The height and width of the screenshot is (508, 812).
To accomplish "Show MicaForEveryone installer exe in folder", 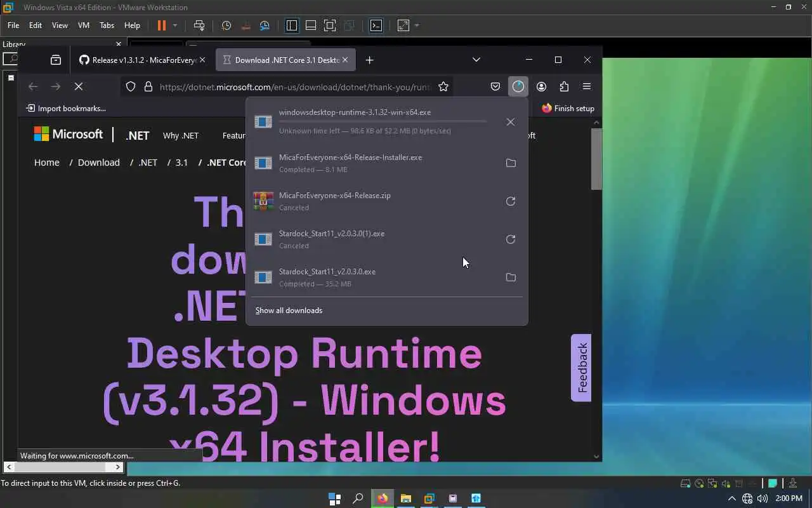I will 511,163.
